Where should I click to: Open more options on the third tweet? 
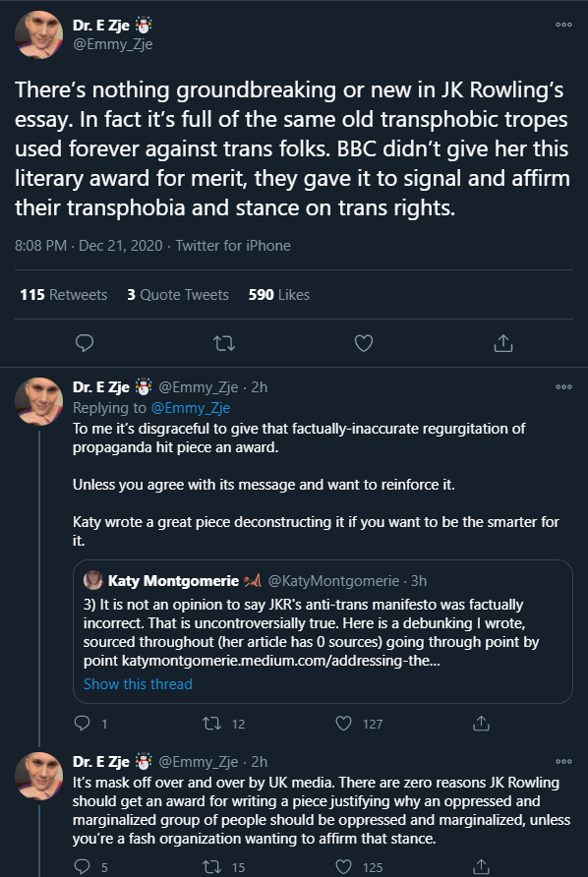point(563,761)
